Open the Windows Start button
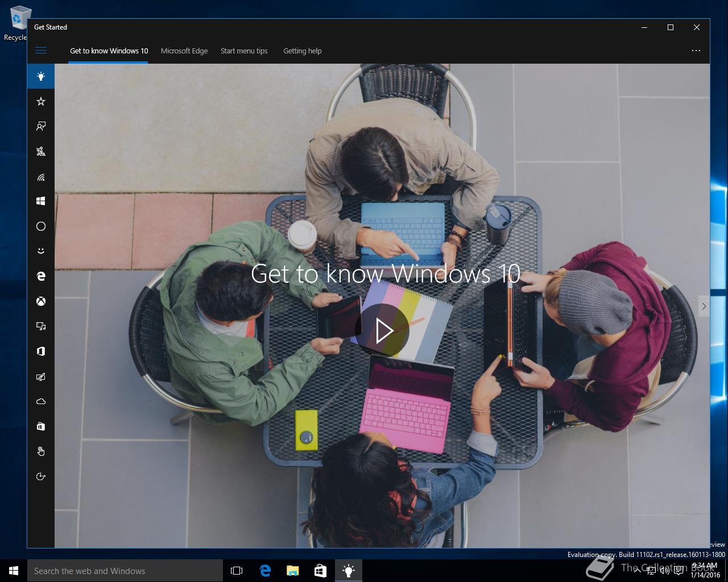 14,571
